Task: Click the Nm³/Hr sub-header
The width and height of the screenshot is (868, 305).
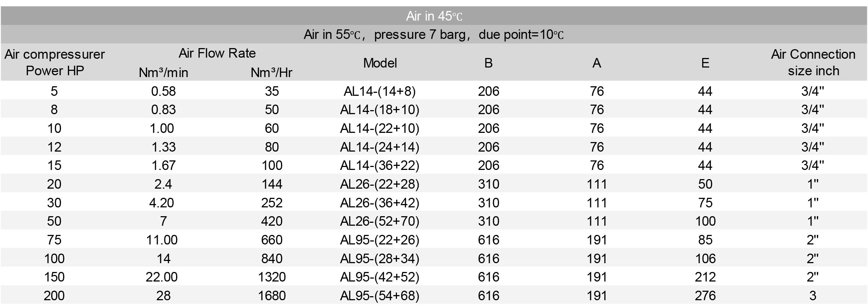Action: 271,73
